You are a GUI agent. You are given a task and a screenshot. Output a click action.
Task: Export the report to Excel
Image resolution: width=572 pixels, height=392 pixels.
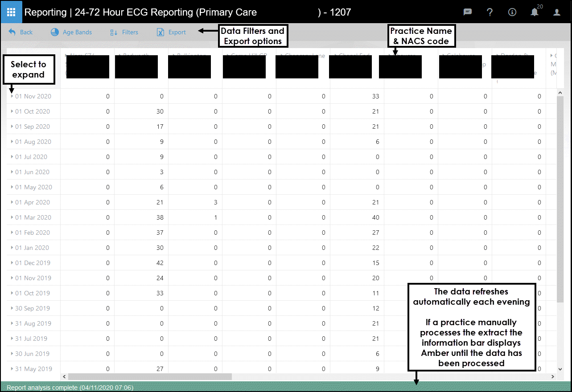tap(171, 32)
